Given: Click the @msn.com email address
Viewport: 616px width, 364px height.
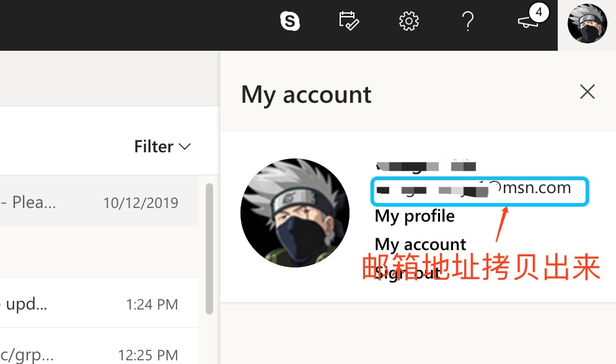Looking at the screenshot, I should (480, 188).
